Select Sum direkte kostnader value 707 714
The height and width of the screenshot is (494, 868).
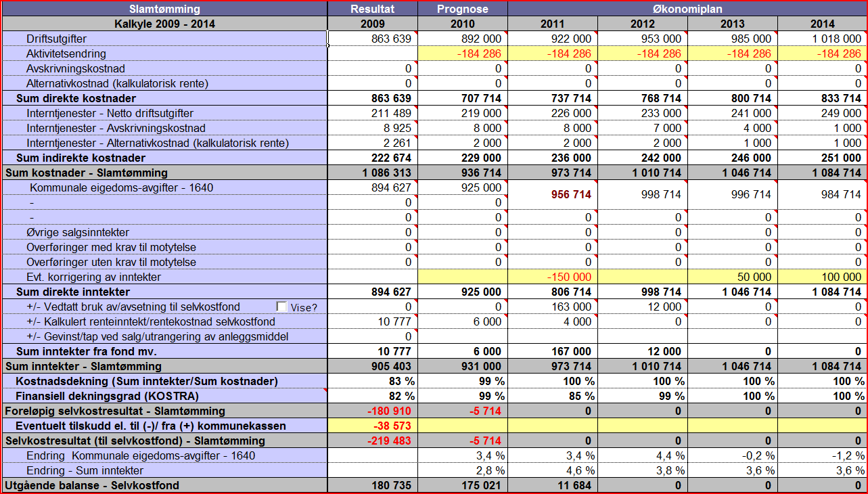[x=463, y=98]
